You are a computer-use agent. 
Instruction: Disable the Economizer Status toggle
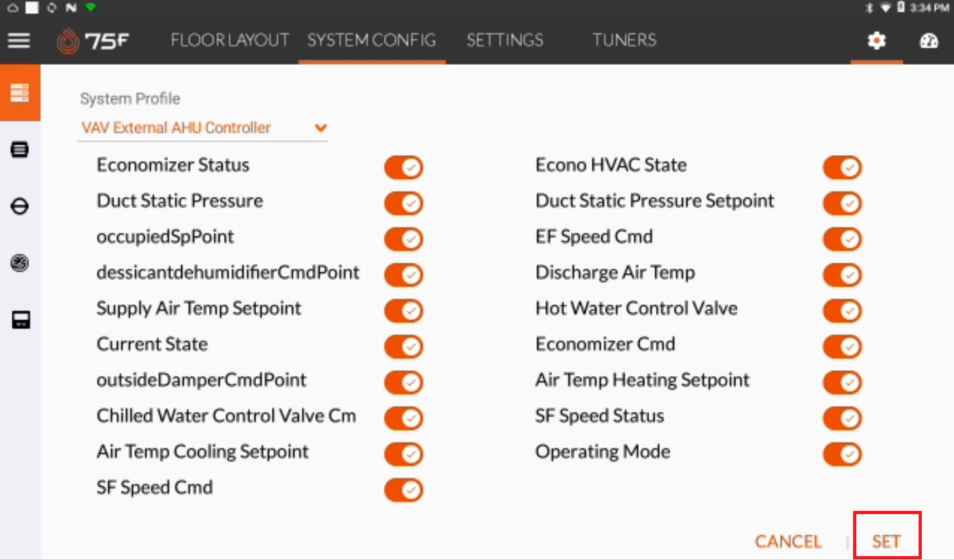point(403,167)
